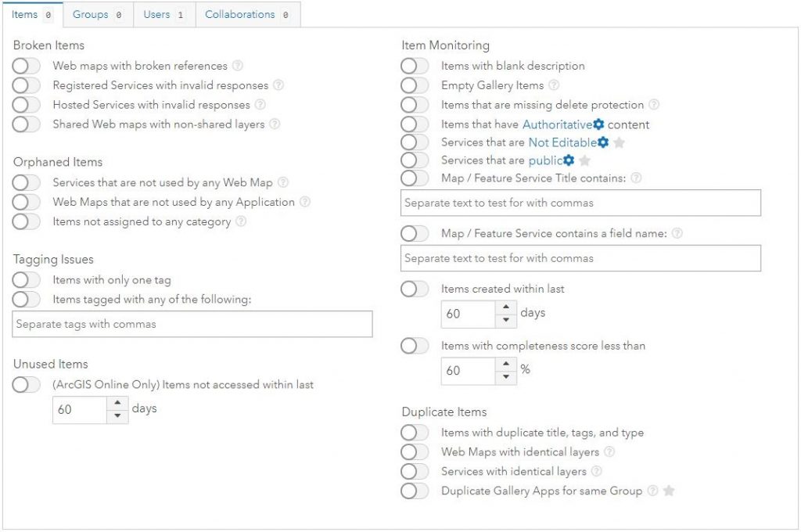Click gear icon next to Not Editable
Viewport: 801px width, 532px height.
point(603,142)
